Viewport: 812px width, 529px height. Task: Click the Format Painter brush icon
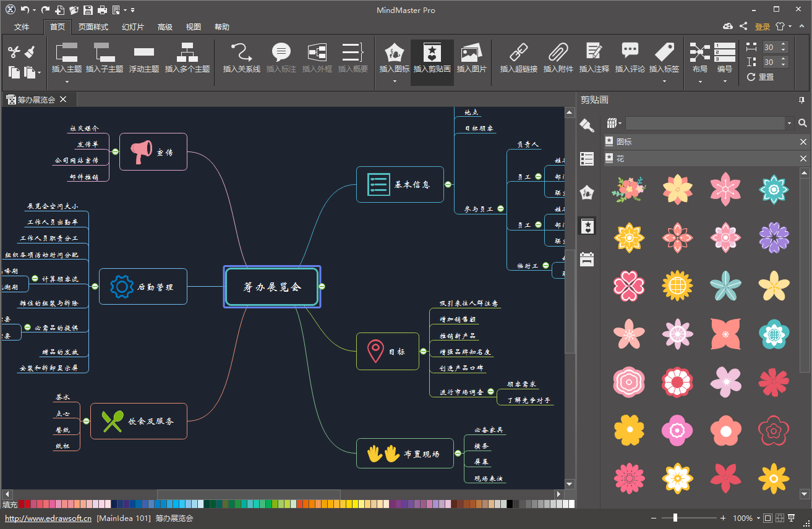coord(30,53)
